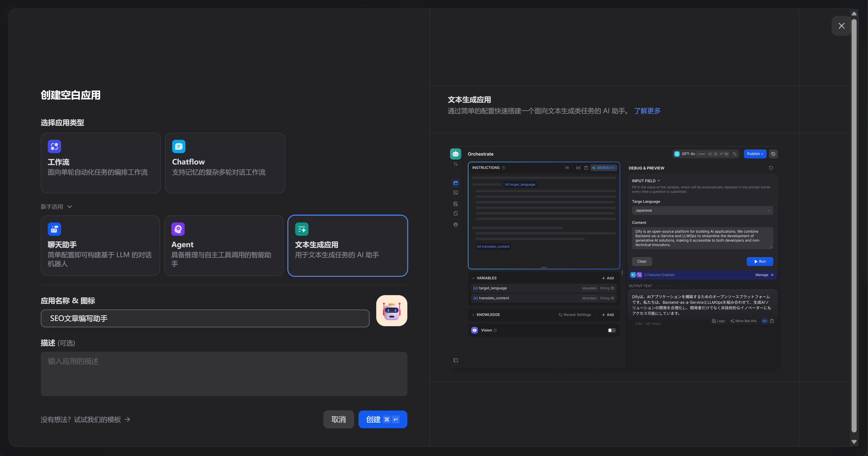This screenshot has width=868, height=456.
Task: Click the Run button in preview
Action: point(759,262)
